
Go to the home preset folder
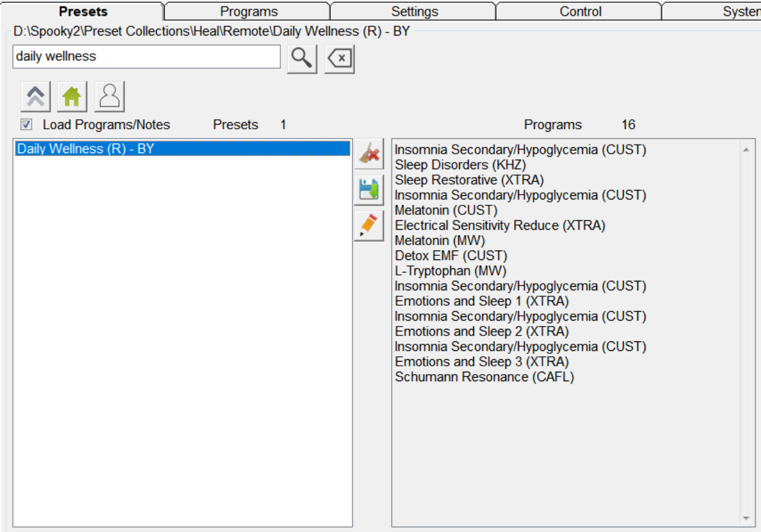(72, 97)
